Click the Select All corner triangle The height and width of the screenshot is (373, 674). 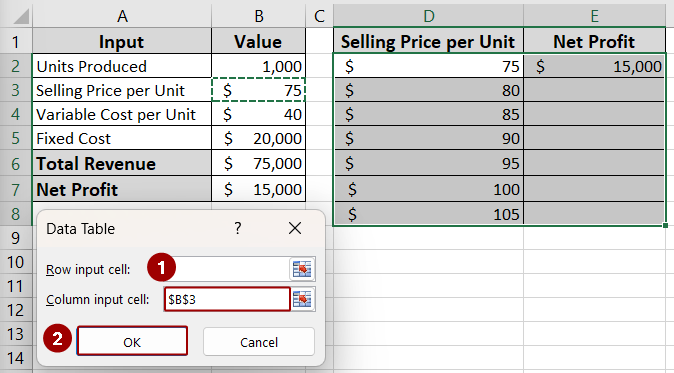21,16
